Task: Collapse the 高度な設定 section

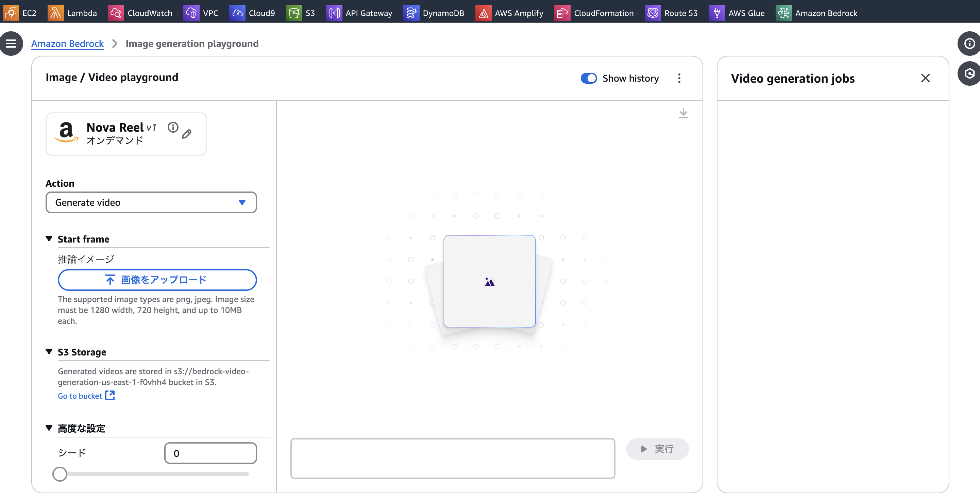Action: click(49, 428)
